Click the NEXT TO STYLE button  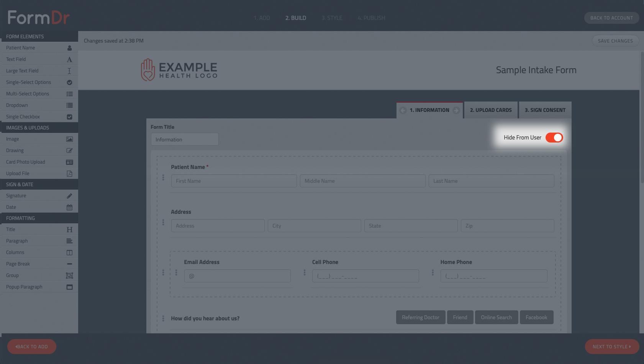(x=612, y=347)
